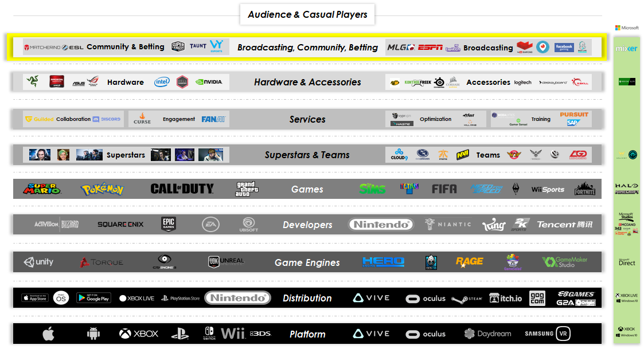Click the Wii logo in Platform row
Image resolution: width=644 pixels, height=349 pixels.
[233, 334]
